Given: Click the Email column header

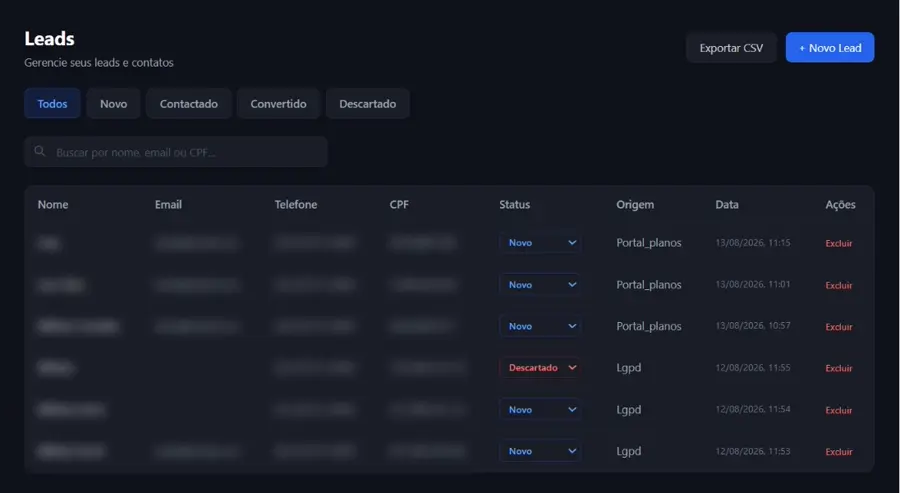Looking at the screenshot, I should point(168,204).
